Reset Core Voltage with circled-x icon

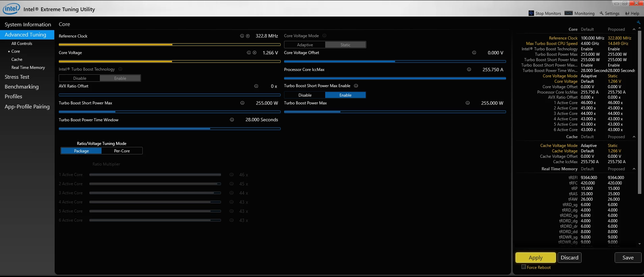point(254,53)
